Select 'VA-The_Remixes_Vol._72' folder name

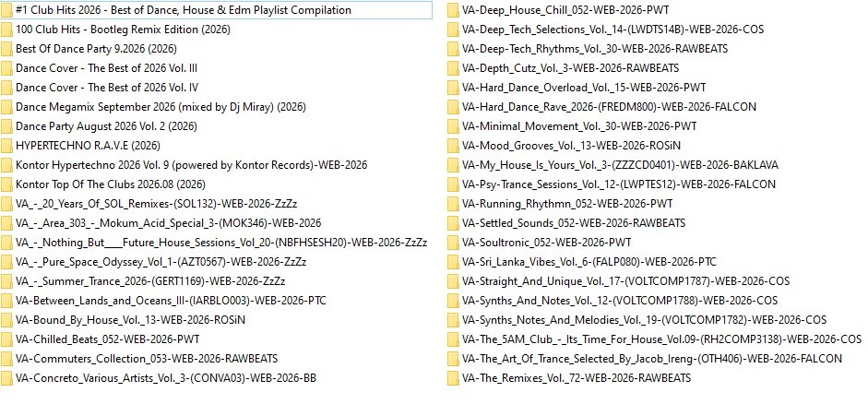(x=577, y=378)
